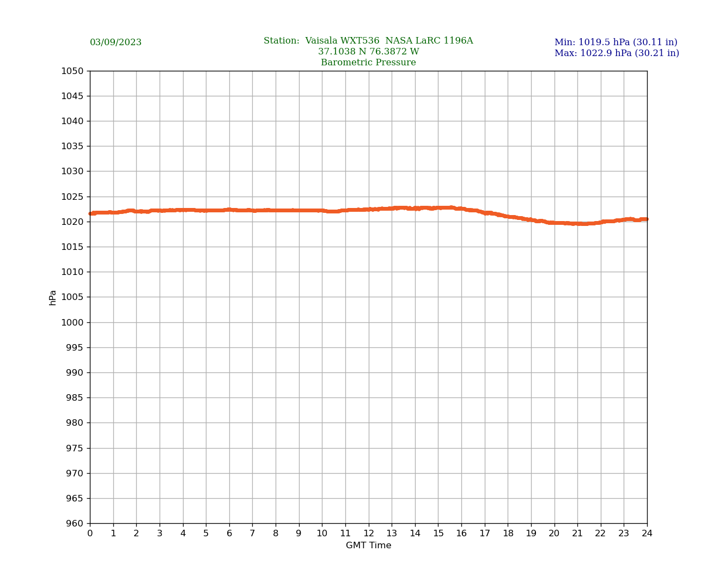The image size is (719, 588).
Task: Click the GMT Time x-axis label
Action: pos(368,546)
